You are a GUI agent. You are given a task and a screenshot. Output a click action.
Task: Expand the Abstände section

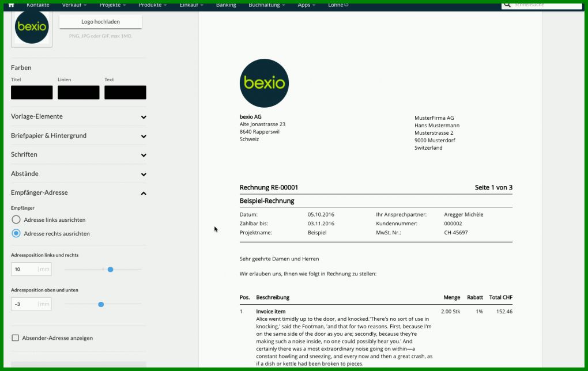point(78,174)
